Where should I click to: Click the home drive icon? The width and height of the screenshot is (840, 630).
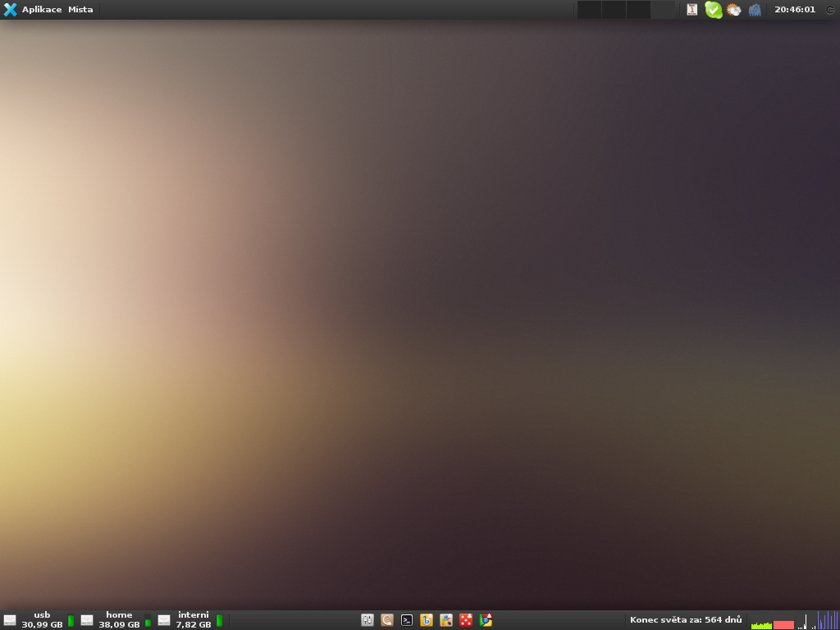click(87, 620)
